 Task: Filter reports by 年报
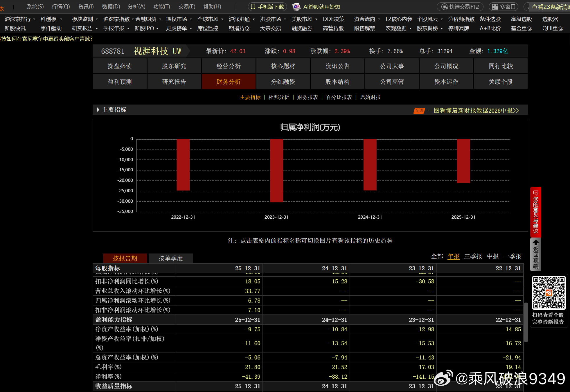(454, 256)
